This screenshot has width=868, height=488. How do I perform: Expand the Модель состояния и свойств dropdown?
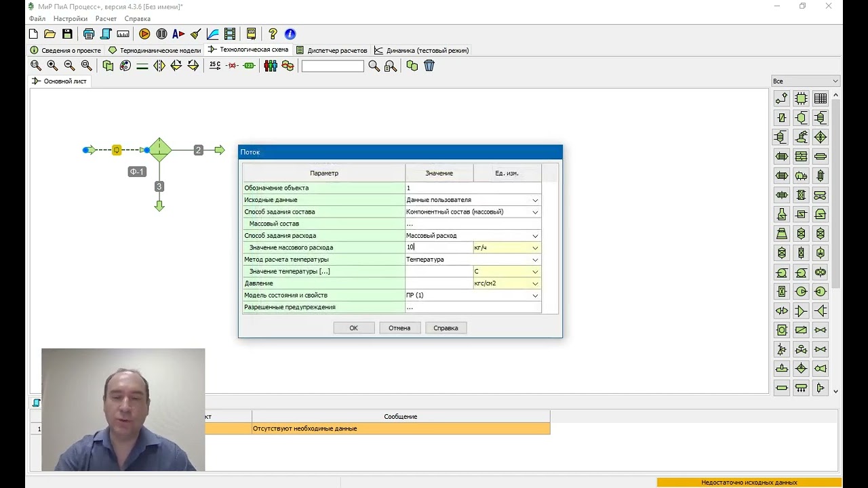coord(535,296)
